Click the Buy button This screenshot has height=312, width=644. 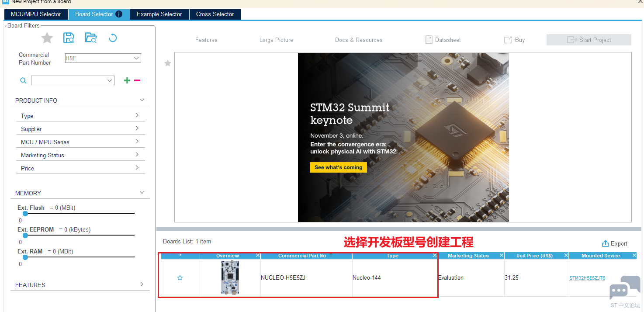[514, 40]
